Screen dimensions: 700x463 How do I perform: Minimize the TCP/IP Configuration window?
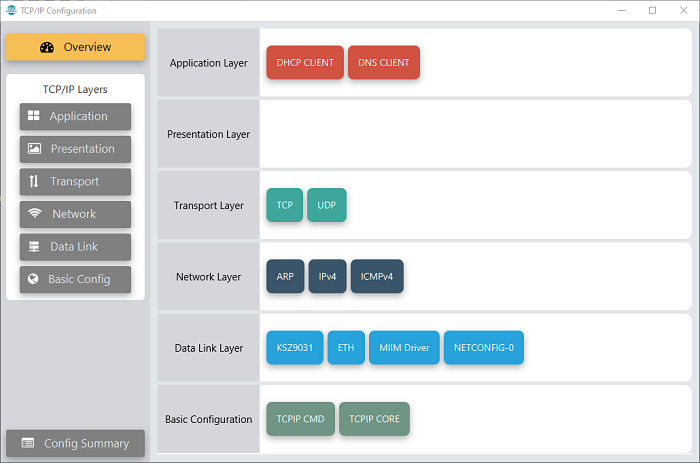pos(621,10)
